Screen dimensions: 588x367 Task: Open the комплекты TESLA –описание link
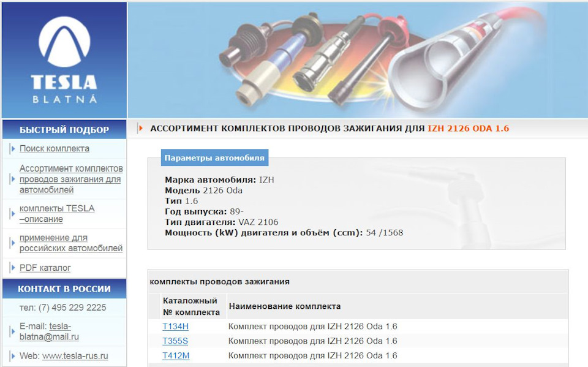[56, 213]
